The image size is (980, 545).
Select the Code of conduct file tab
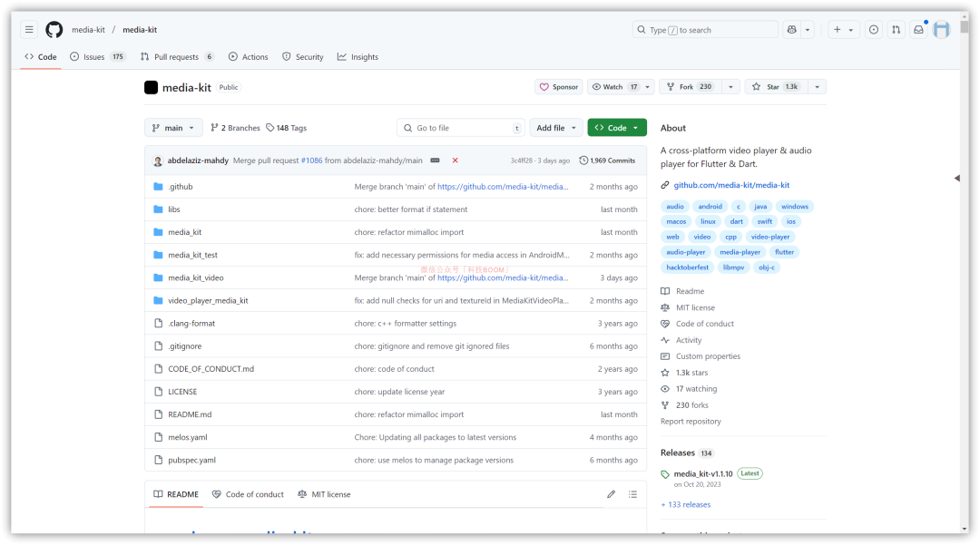248,494
